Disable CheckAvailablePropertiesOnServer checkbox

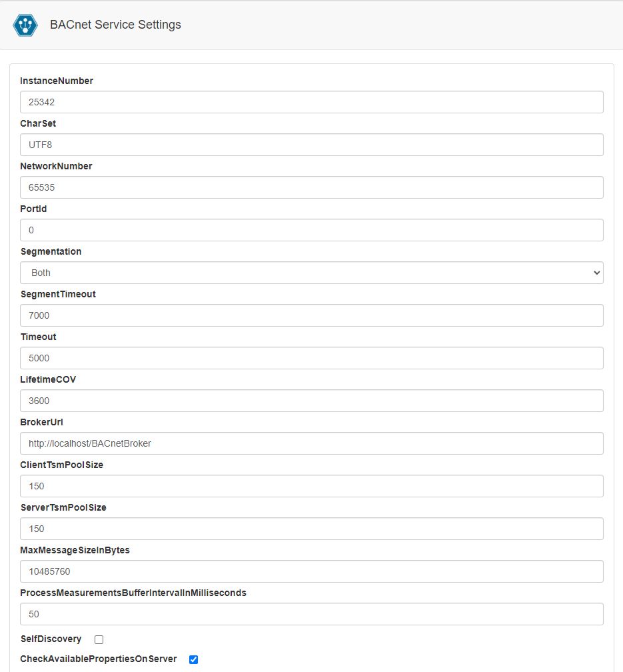click(193, 659)
